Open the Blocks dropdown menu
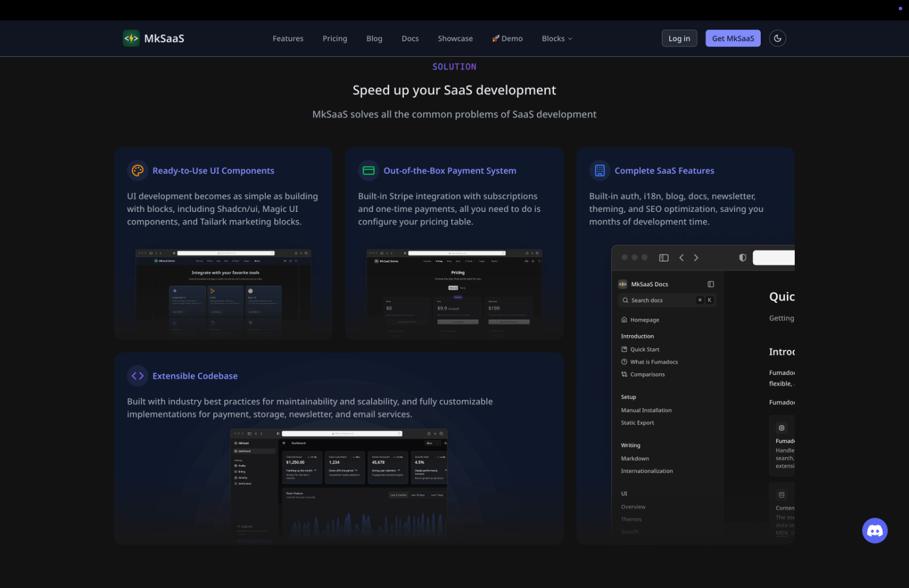This screenshot has width=909, height=588. tap(557, 39)
